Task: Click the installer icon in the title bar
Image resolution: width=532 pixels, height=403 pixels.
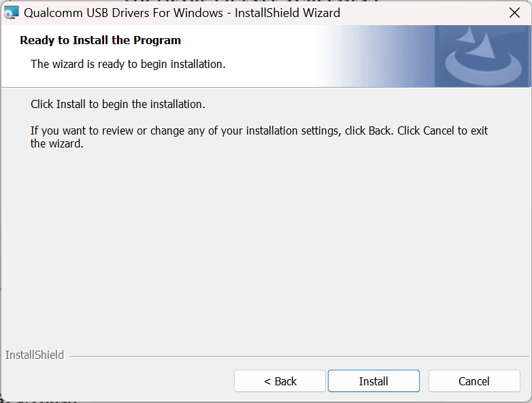Action: (11, 13)
